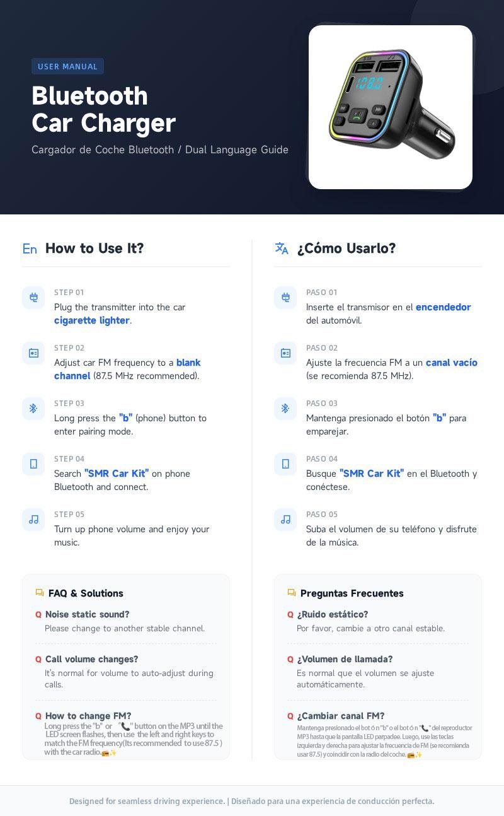Click the 'blank channel' highlighted text
The image size is (504, 816).
point(127,370)
